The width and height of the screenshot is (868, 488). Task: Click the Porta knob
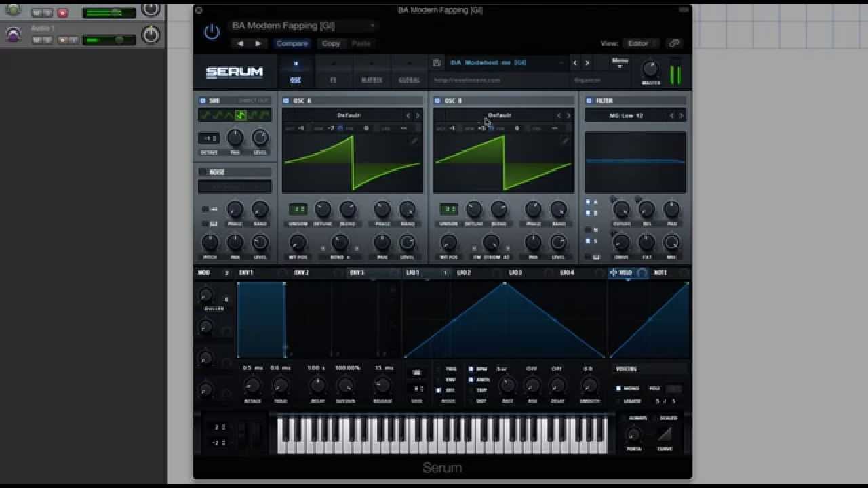[633, 434]
